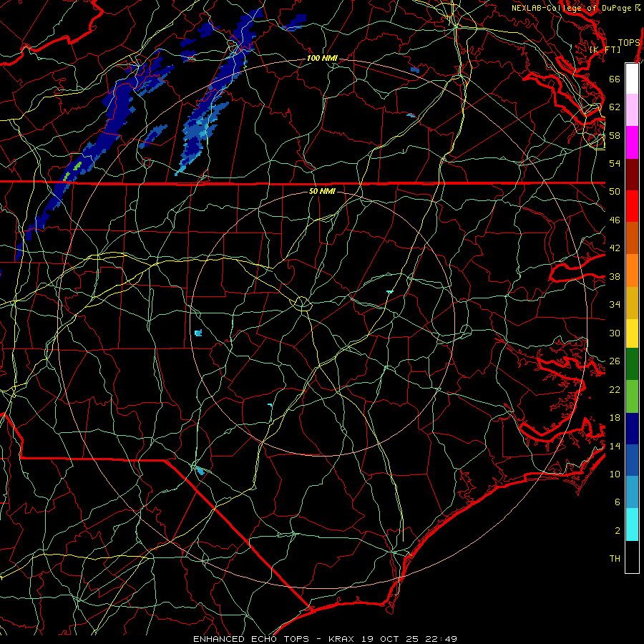This screenshot has height=644, width=644.
Task: Click the light pink legend swatch
Action: point(632,110)
